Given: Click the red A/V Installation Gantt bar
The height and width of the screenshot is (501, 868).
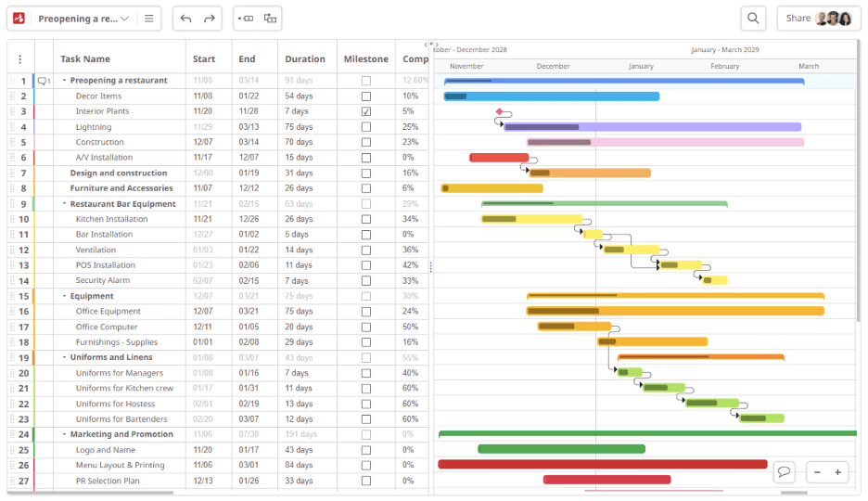Looking at the screenshot, I should pos(498,158).
